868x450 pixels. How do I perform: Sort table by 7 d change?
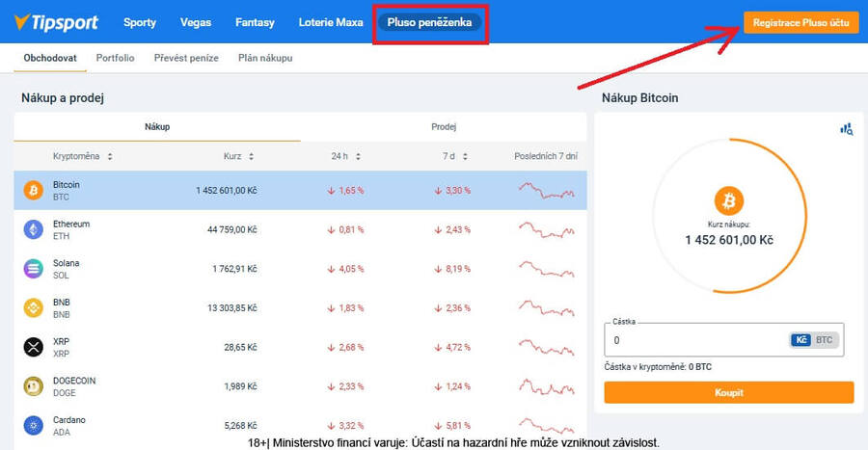[455, 156]
